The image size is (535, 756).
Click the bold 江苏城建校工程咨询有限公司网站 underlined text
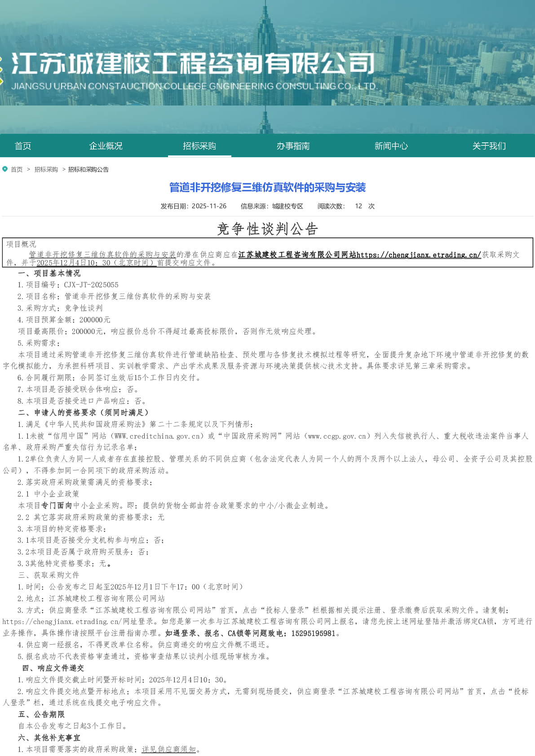297,255
